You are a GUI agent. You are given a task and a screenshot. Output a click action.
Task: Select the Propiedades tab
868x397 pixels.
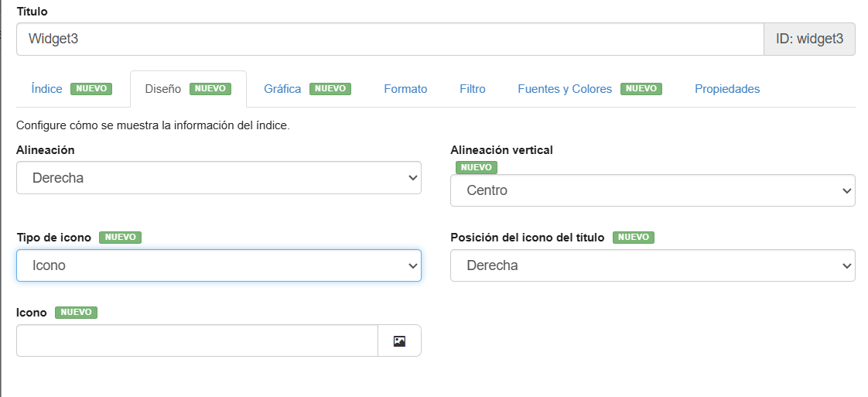727,89
